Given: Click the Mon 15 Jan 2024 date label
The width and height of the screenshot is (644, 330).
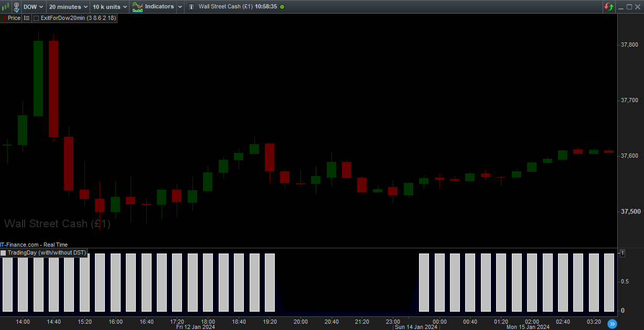Looking at the screenshot, I should pyautogui.click(x=528, y=327).
